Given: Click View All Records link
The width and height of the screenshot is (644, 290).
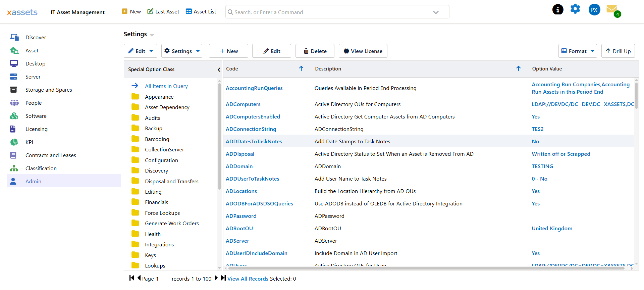Looking at the screenshot, I should click(248, 279).
